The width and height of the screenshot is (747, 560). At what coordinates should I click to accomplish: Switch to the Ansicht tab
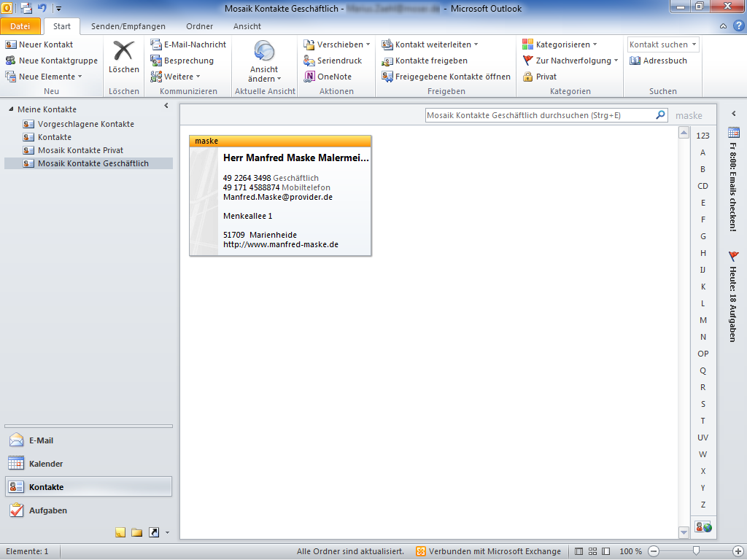(247, 26)
